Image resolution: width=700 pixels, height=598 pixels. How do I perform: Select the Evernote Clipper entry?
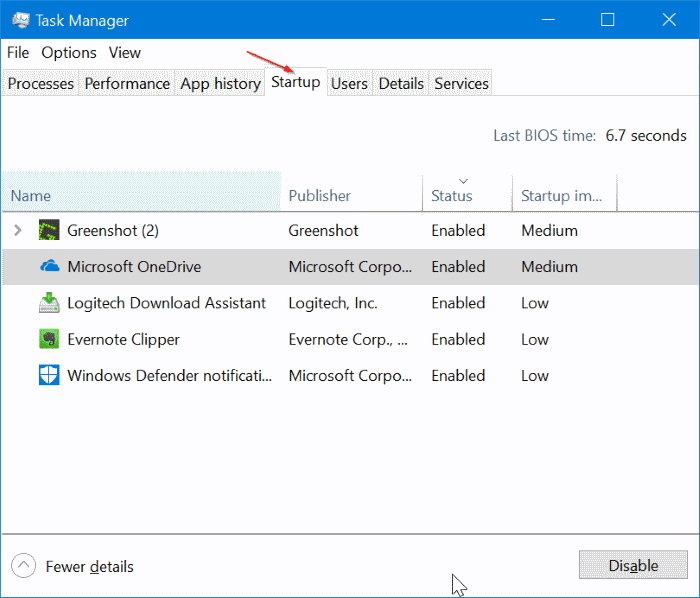pos(123,339)
